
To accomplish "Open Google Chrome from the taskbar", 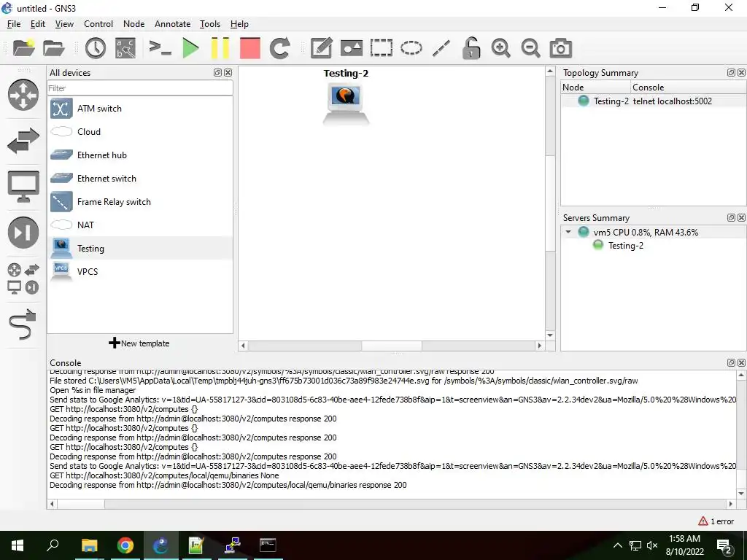I will tap(125, 545).
